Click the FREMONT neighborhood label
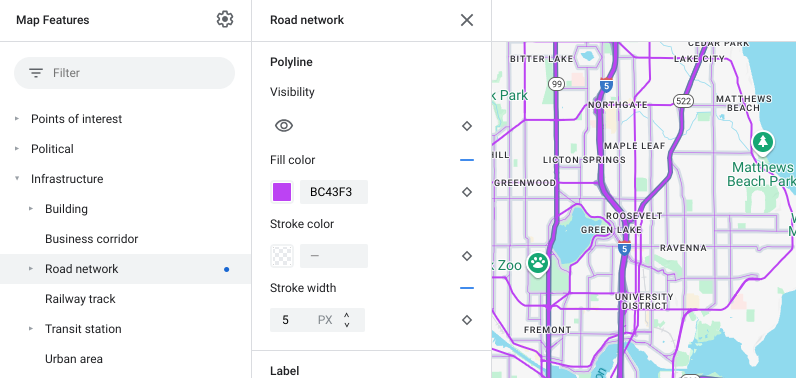 547,330
